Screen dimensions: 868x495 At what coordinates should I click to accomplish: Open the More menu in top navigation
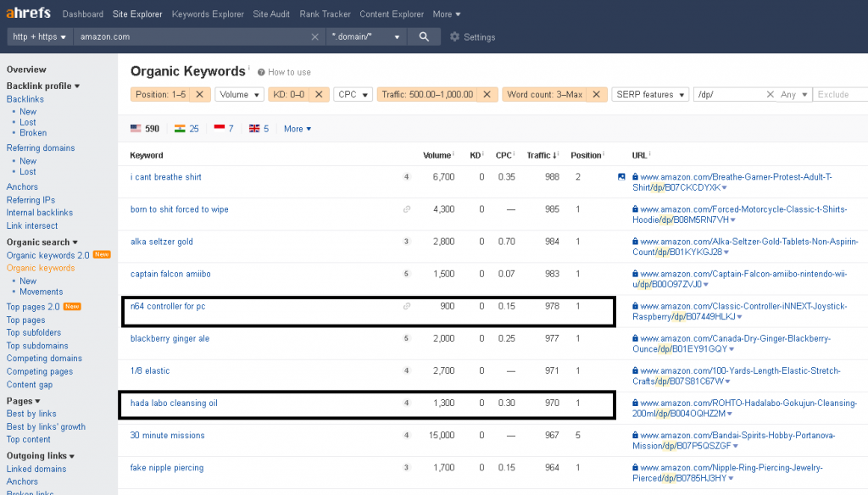click(446, 14)
